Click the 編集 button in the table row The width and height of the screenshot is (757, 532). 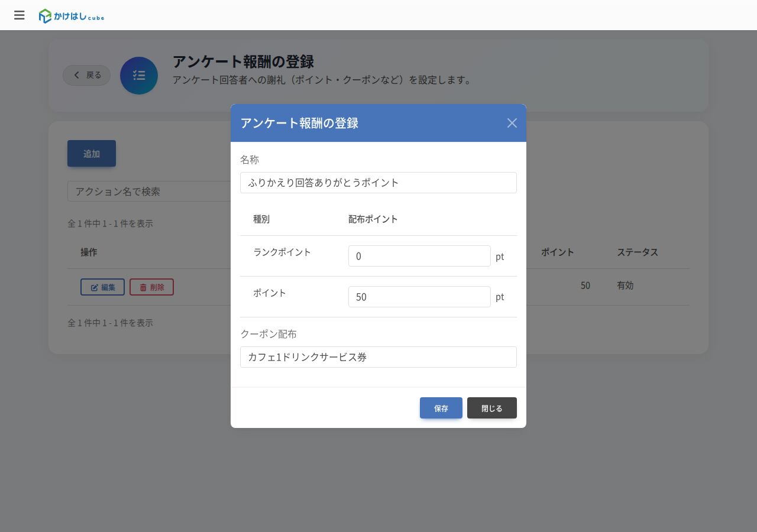102,287
